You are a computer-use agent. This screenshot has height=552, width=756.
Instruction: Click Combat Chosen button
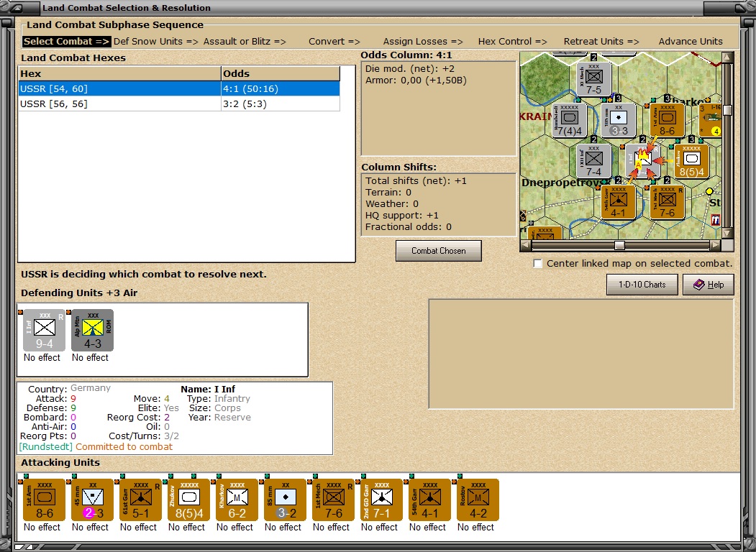(438, 251)
